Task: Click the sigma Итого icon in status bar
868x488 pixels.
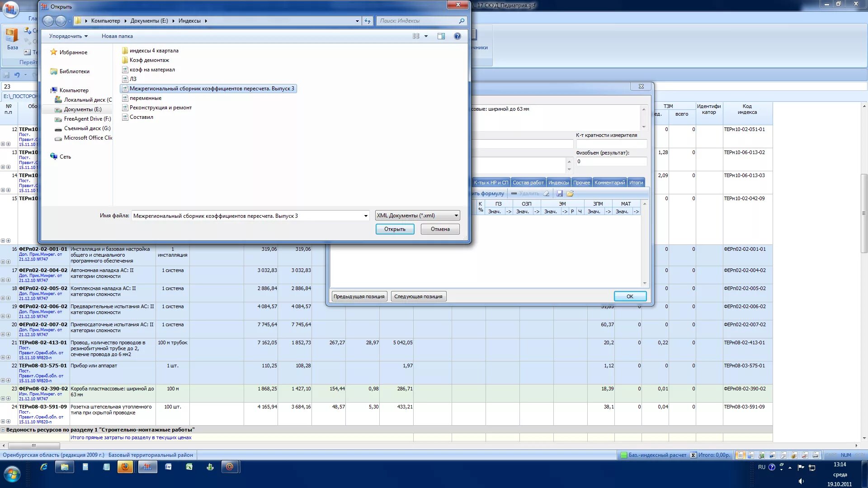Action: pyautogui.click(x=693, y=455)
